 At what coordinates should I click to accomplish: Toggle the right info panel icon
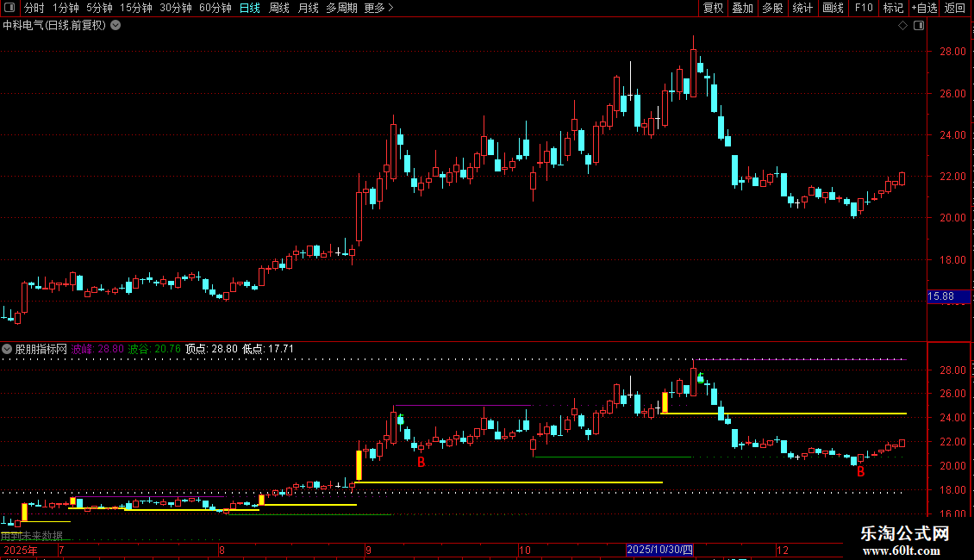point(919,26)
